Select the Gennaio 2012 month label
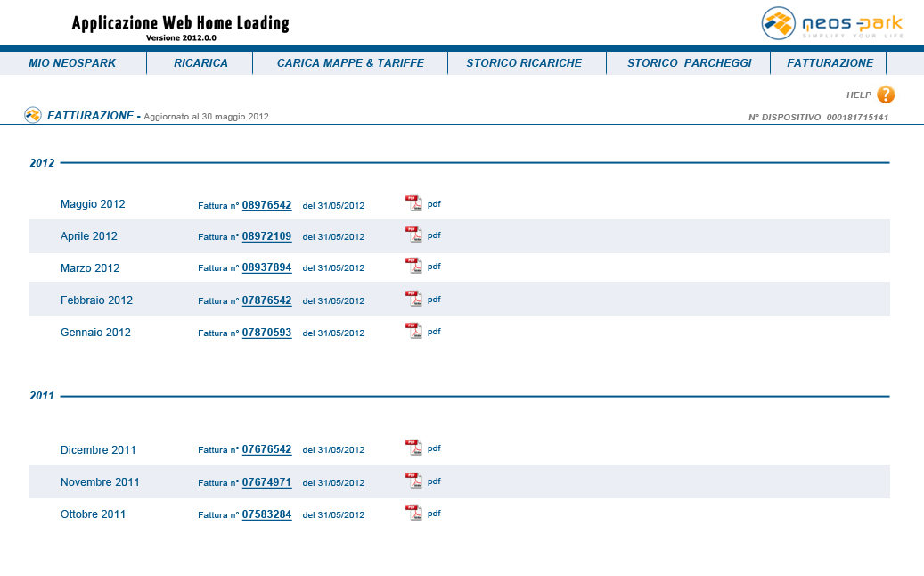Viewport: 924px width, 576px height. (x=95, y=332)
